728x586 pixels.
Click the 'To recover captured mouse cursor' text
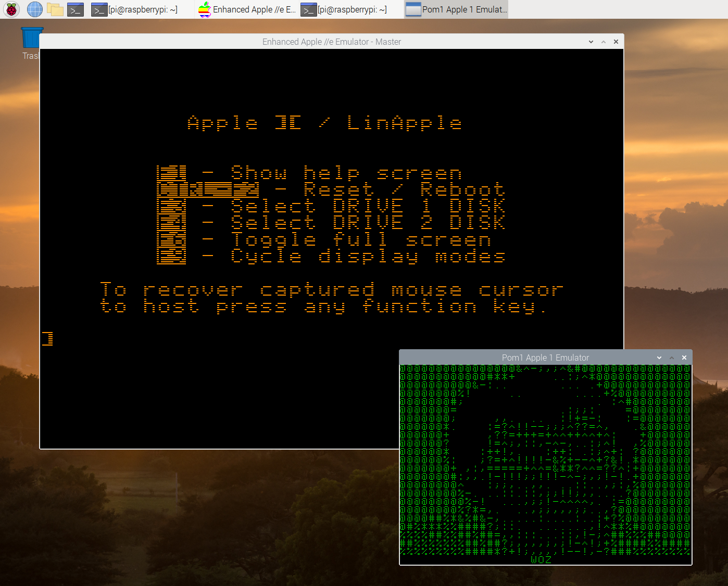pos(332,289)
